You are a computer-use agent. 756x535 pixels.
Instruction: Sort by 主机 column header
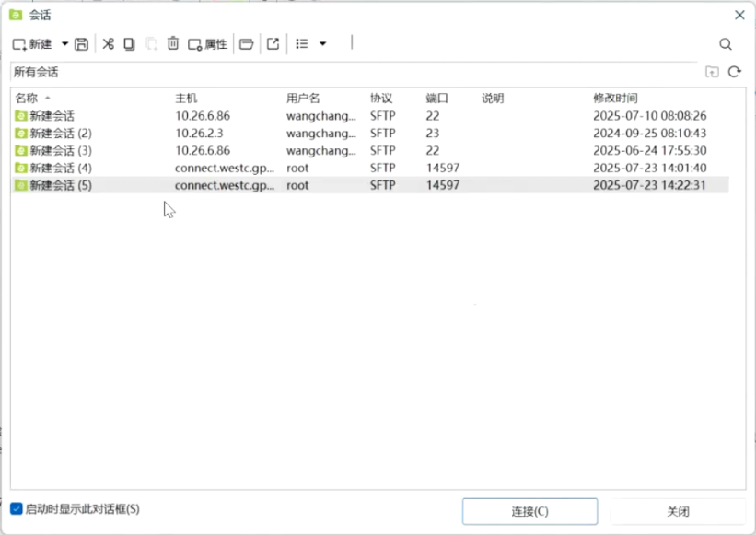[x=186, y=99]
